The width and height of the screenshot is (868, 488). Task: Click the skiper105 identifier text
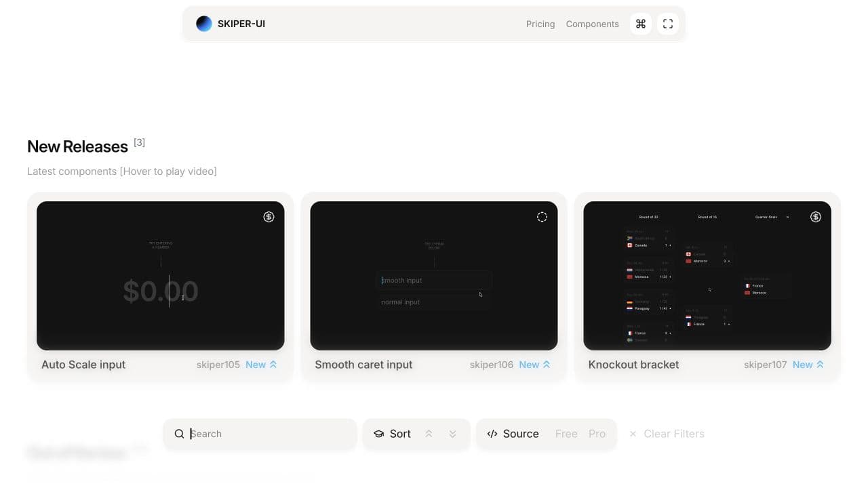click(x=218, y=365)
